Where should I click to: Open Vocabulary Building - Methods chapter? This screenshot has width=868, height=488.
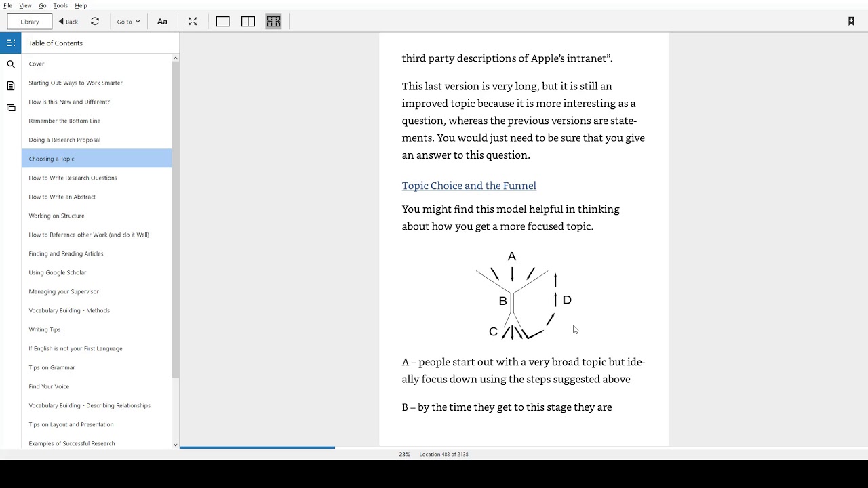96,310
